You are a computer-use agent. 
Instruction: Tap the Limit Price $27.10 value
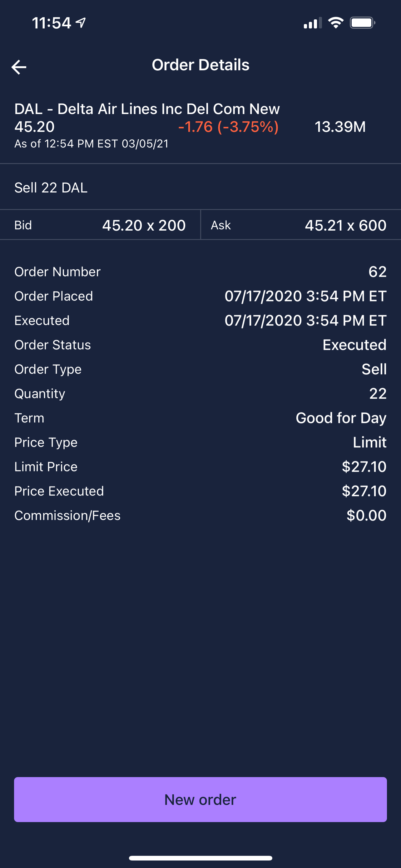pyautogui.click(x=364, y=467)
